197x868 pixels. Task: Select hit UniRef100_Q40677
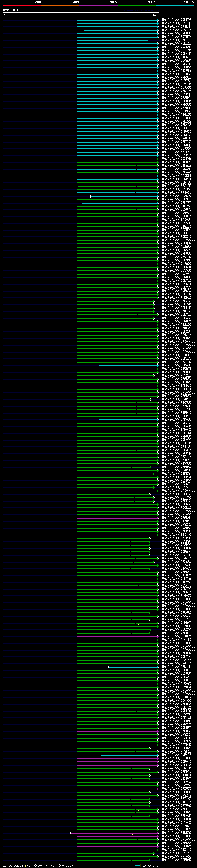point(177,569)
